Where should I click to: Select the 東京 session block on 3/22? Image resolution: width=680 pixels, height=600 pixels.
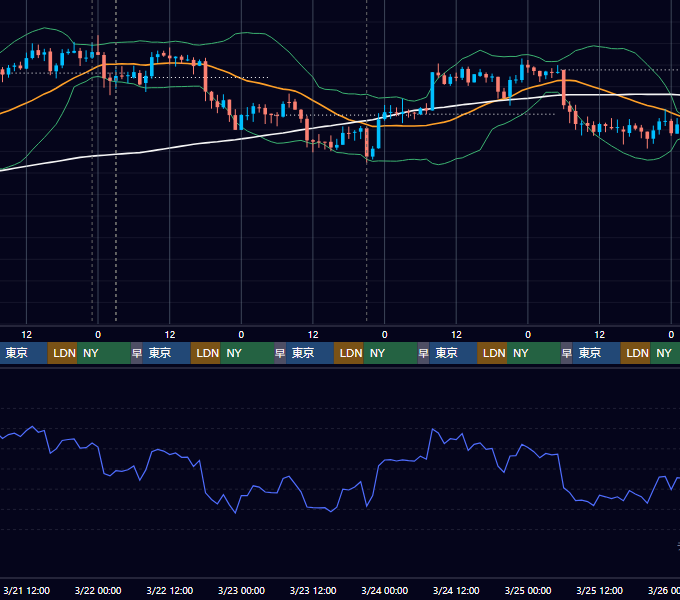167,353
